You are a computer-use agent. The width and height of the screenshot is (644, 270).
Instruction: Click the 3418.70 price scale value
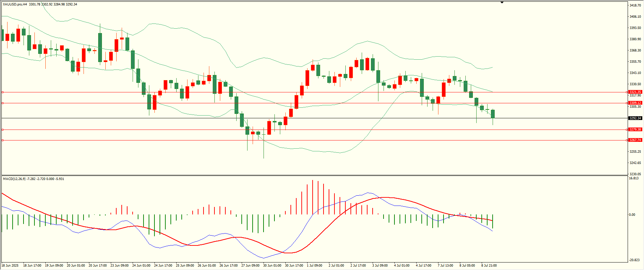[635, 5]
